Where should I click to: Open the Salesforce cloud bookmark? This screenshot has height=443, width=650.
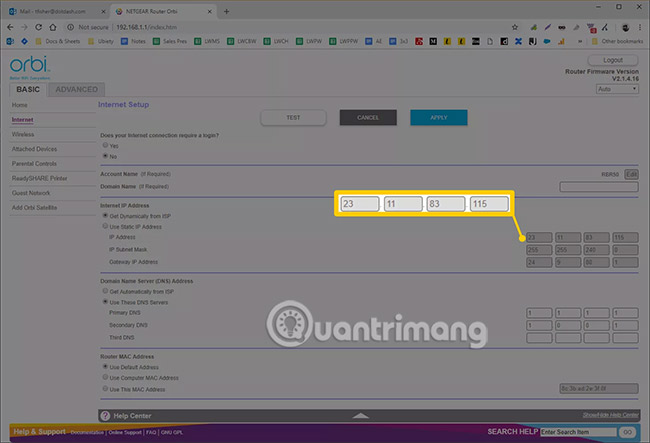(x=547, y=41)
